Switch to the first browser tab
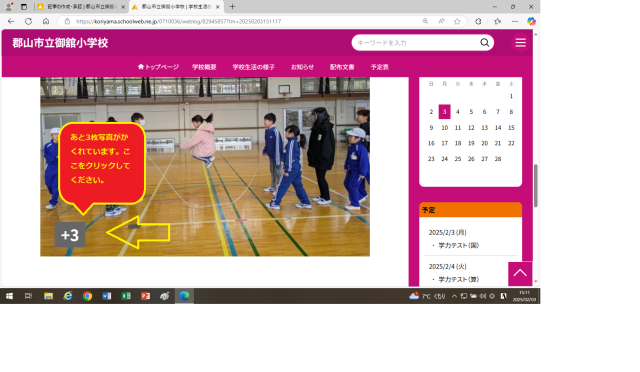Viewport: 640px width, 372px height. [81, 7]
